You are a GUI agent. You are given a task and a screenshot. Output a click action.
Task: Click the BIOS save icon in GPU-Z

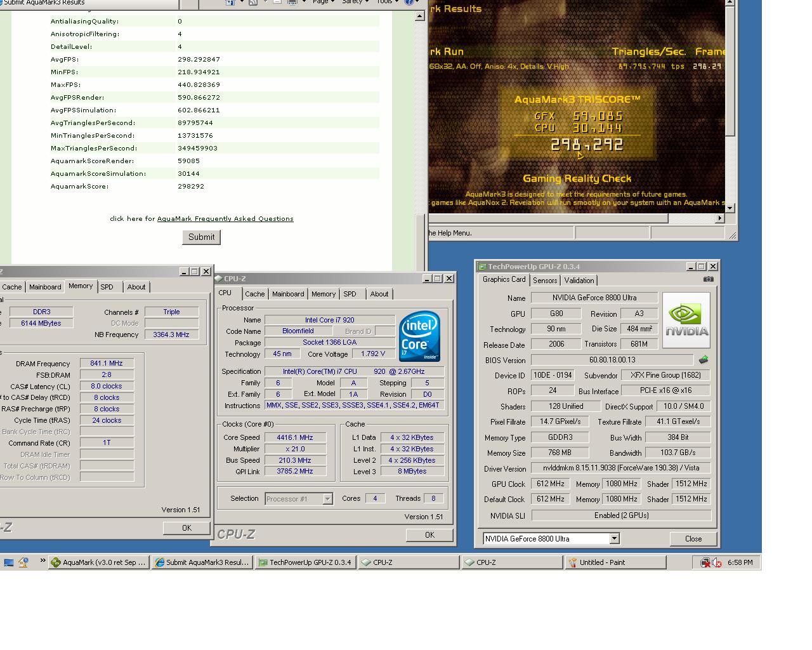(x=703, y=360)
